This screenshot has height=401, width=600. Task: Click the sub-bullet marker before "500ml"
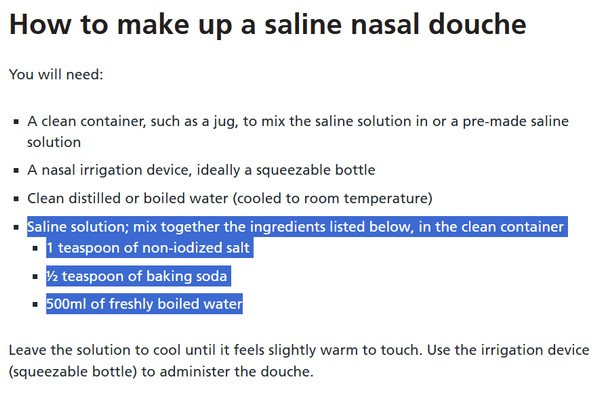click(36, 304)
